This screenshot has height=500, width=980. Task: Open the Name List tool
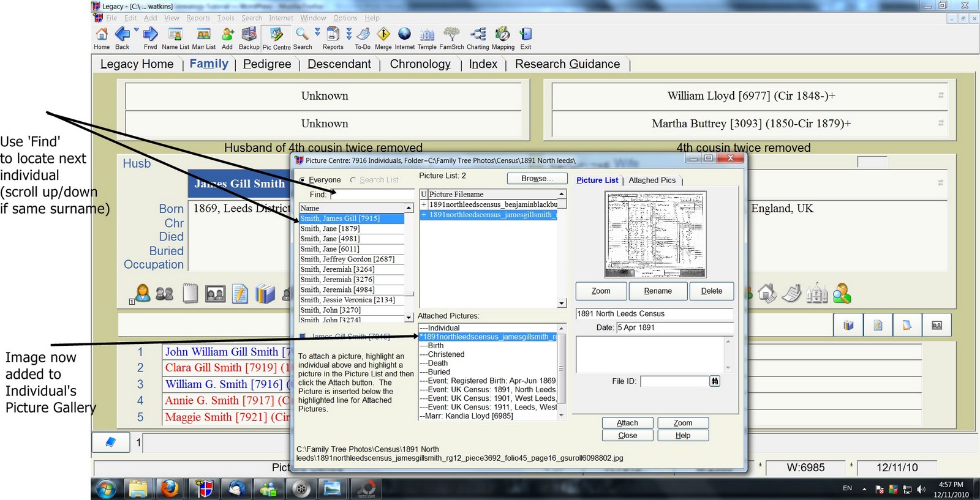click(175, 38)
